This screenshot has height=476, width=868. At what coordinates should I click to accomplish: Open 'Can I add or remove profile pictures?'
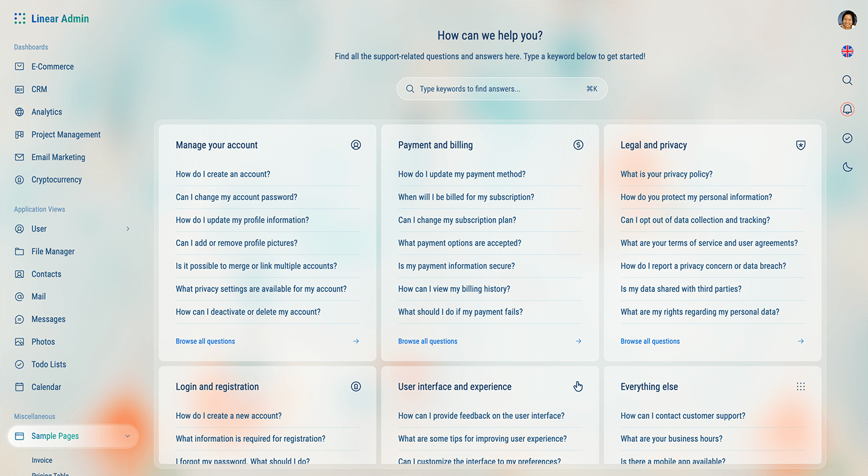pyautogui.click(x=236, y=243)
